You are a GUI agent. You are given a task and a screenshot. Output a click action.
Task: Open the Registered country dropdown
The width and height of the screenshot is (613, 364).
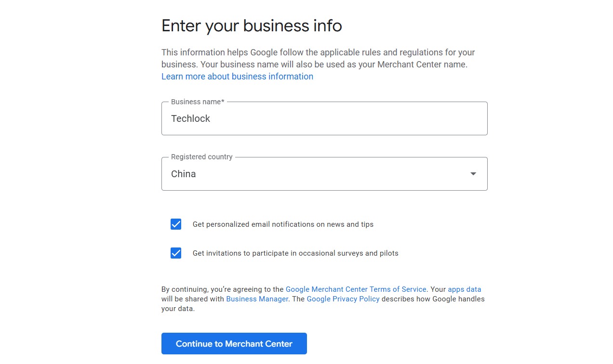324,174
